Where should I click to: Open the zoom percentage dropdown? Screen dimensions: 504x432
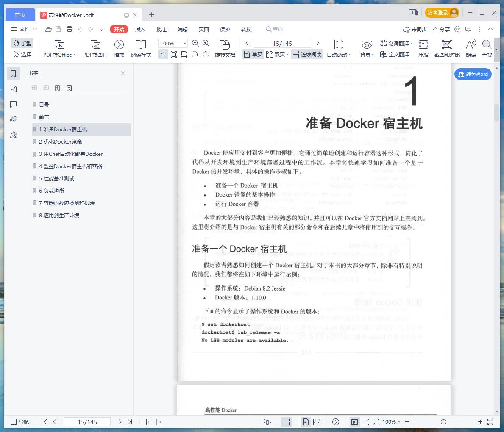click(185, 43)
